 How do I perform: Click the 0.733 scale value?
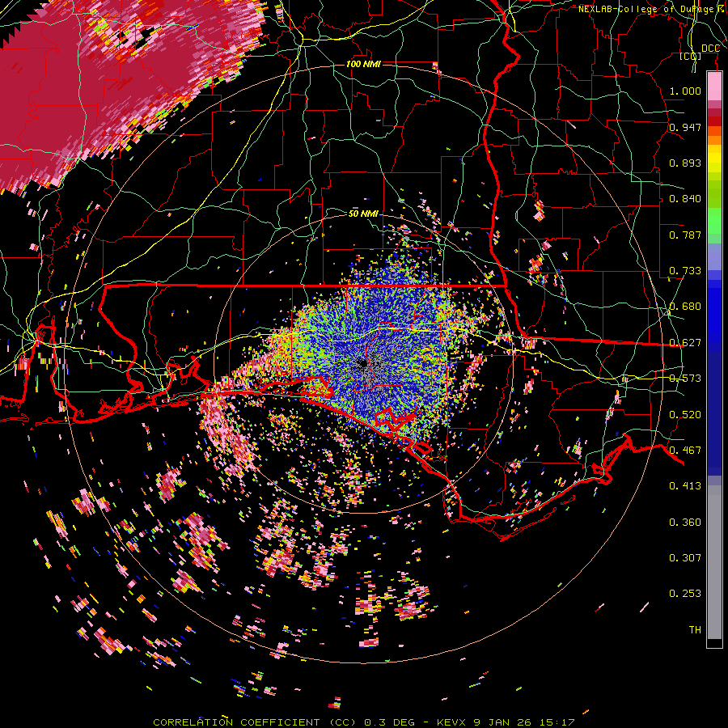point(685,271)
